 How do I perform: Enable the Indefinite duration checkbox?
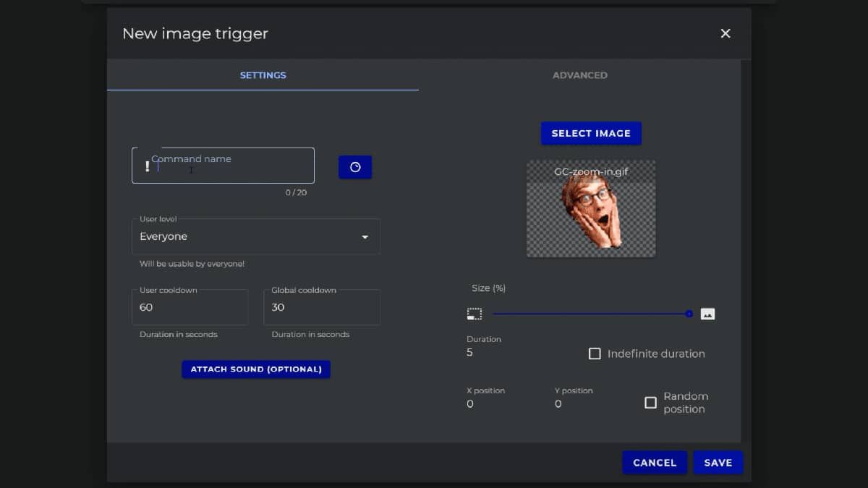tap(595, 354)
